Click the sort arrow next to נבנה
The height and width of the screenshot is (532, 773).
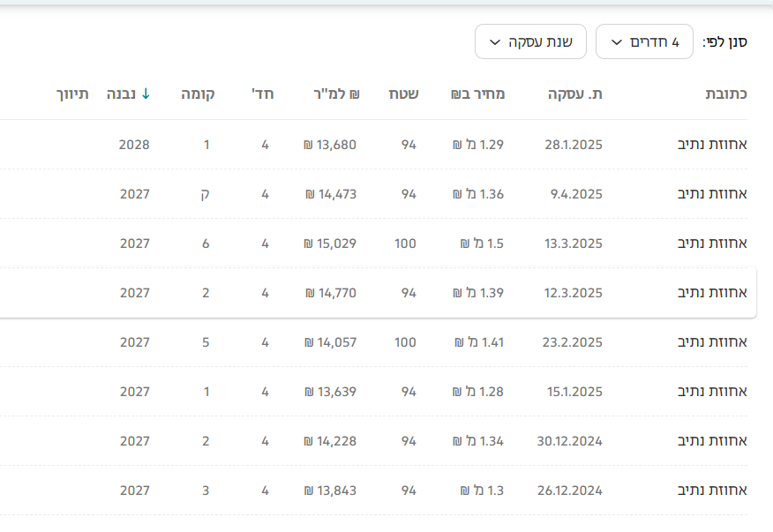(x=146, y=94)
